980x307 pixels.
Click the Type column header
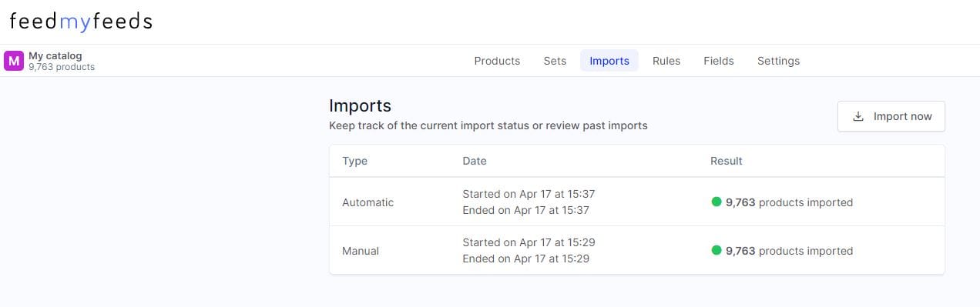point(354,162)
